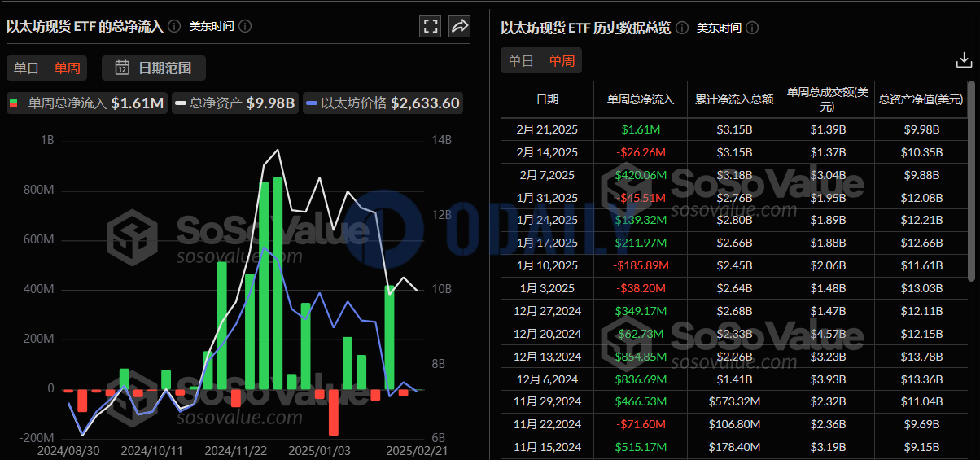980x460 pixels.
Task: Click the white 总净资产 legend swatch
Action: (x=181, y=103)
